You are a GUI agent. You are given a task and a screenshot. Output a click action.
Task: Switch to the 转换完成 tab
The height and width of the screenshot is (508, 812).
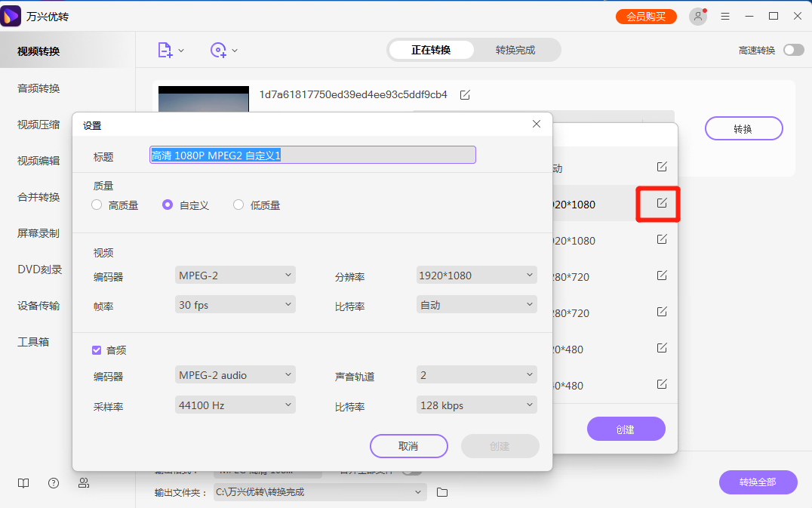click(x=516, y=49)
